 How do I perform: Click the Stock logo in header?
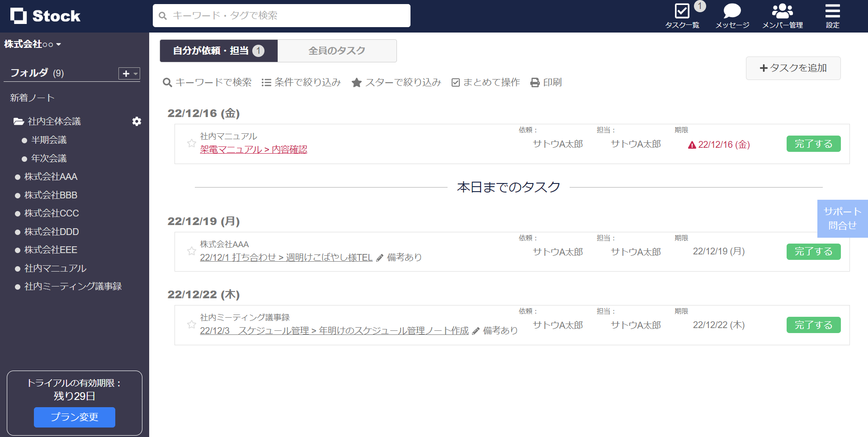45,16
